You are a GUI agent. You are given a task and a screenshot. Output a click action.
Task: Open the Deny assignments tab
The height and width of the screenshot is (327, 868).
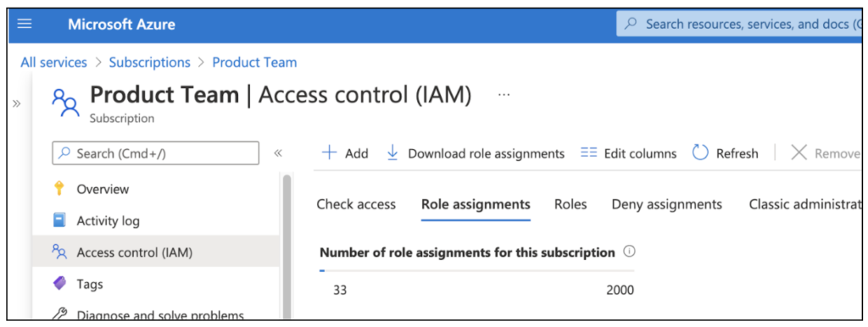coord(667,205)
